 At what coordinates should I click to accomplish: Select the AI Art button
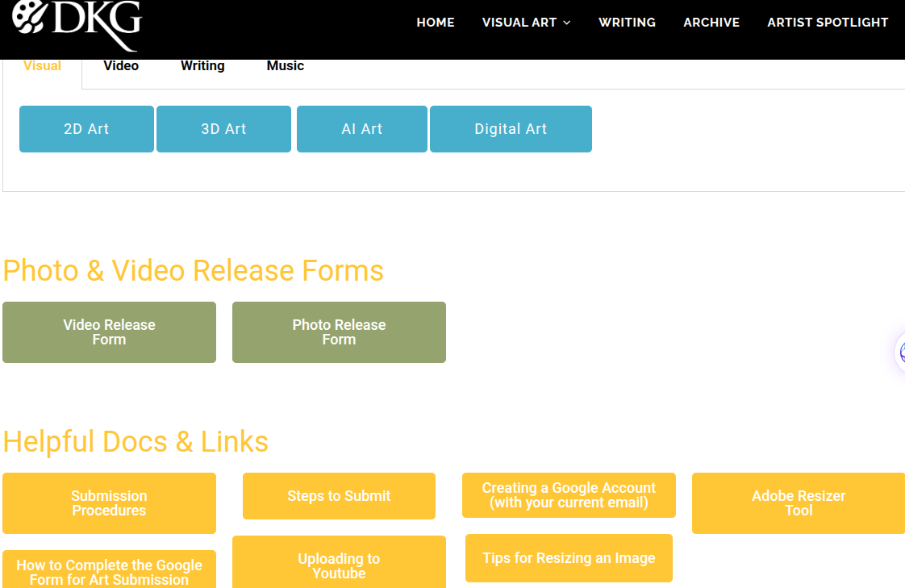coord(362,129)
